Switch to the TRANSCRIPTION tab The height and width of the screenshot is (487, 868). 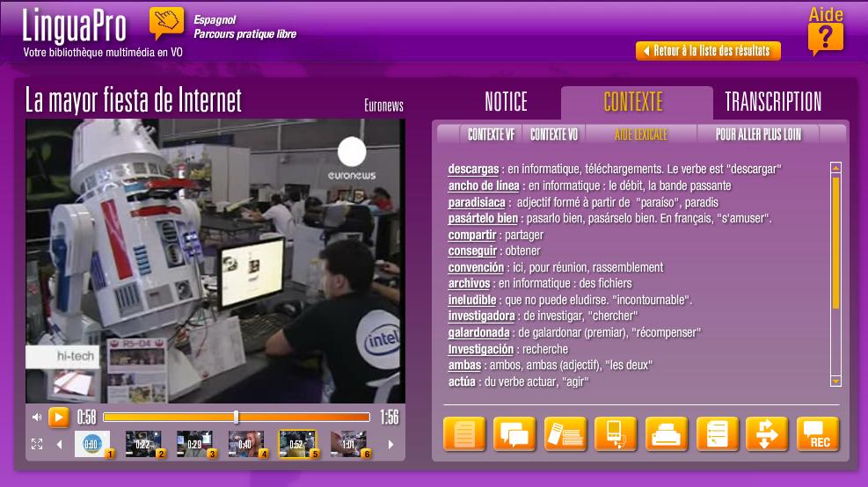coord(773,102)
